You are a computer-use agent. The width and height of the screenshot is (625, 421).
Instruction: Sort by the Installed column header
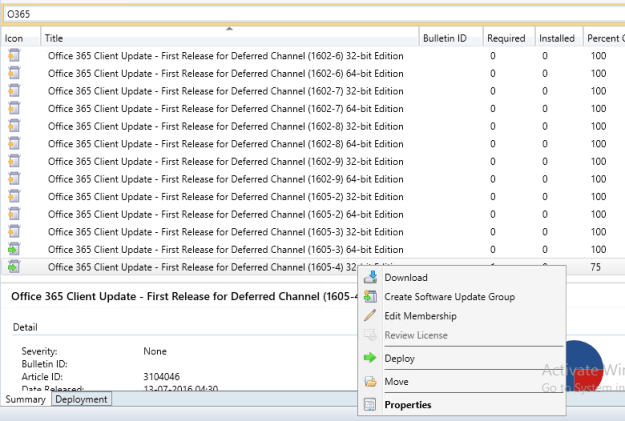pos(559,38)
